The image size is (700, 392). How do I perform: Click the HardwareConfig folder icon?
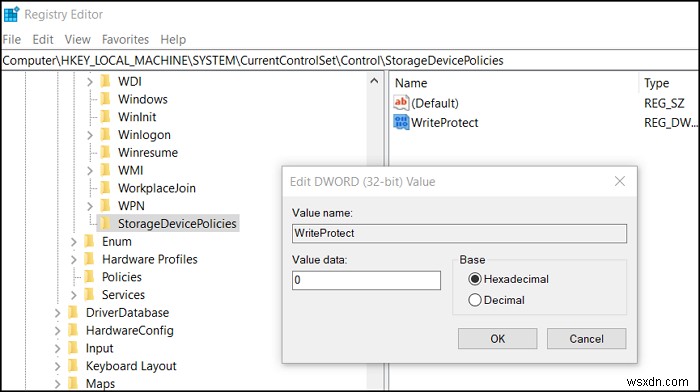[x=74, y=330]
